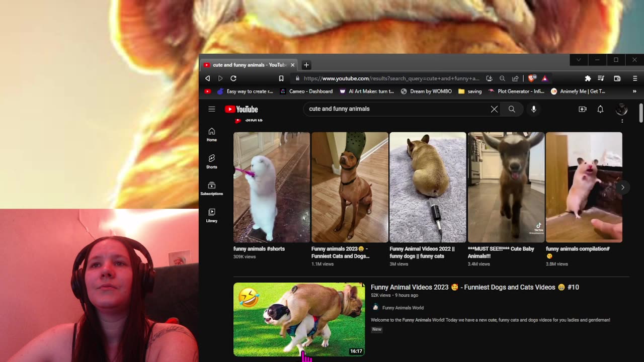Open "Funny Animal Videos 2022" Short title
This screenshot has width=644, height=362.
(x=422, y=252)
